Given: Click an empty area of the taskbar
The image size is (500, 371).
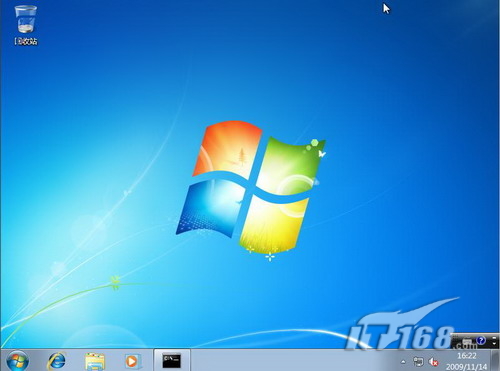Looking at the screenshot, I should 293,361.
